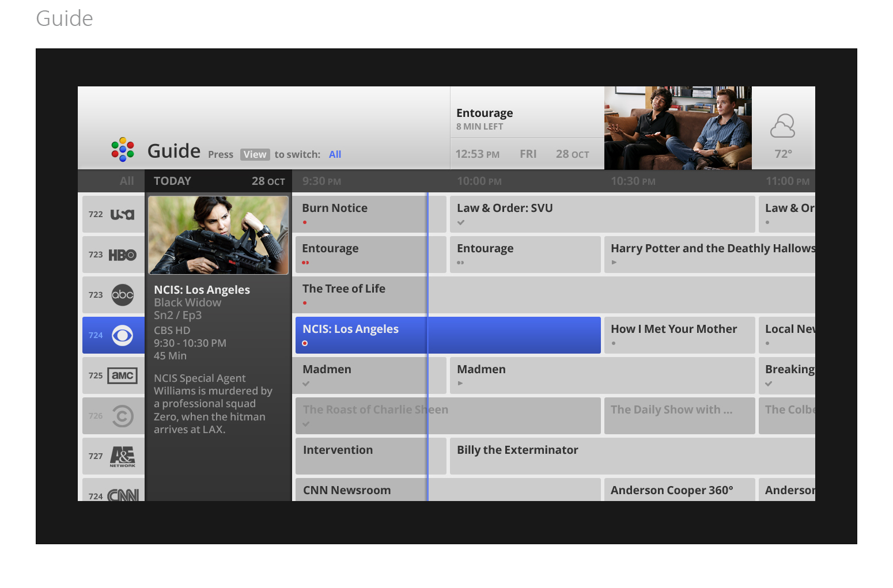Click the blue current-time marker line

tap(427, 347)
